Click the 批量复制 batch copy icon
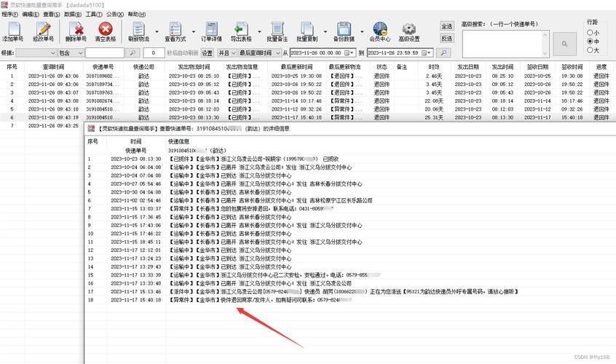Viewport: 616px width, 364px height. (307, 29)
